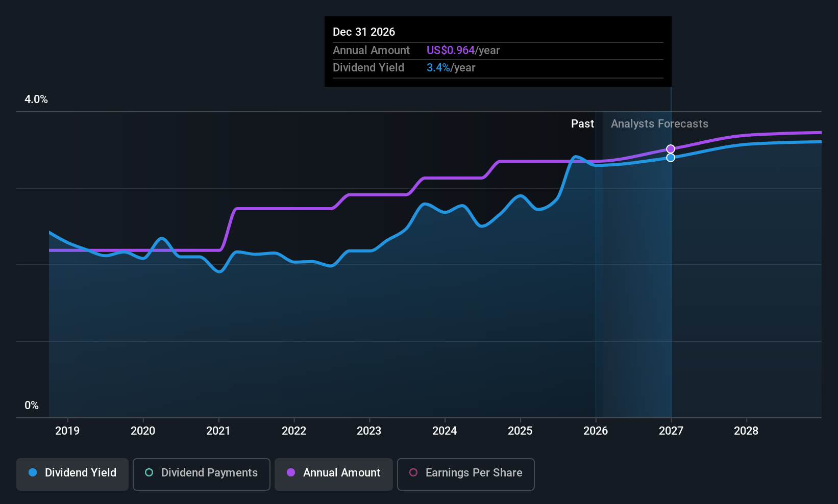Screen dimensions: 838x504
Task: Click the blue Dividend Yield data point marker
Action: click(x=671, y=158)
